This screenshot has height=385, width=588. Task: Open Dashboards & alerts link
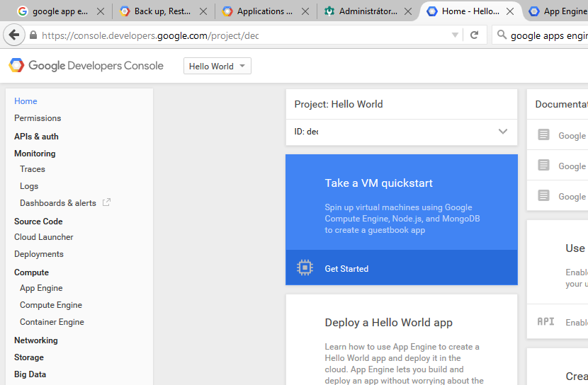pyautogui.click(x=58, y=203)
